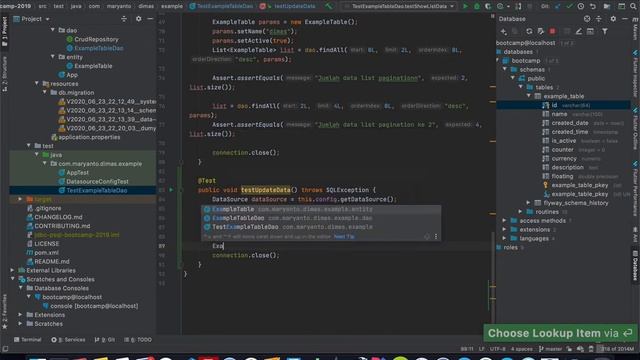The height and width of the screenshot is (360, 640).
Task: Click red stop icon in Database toolbar
Action: click(x=552, y=31)
